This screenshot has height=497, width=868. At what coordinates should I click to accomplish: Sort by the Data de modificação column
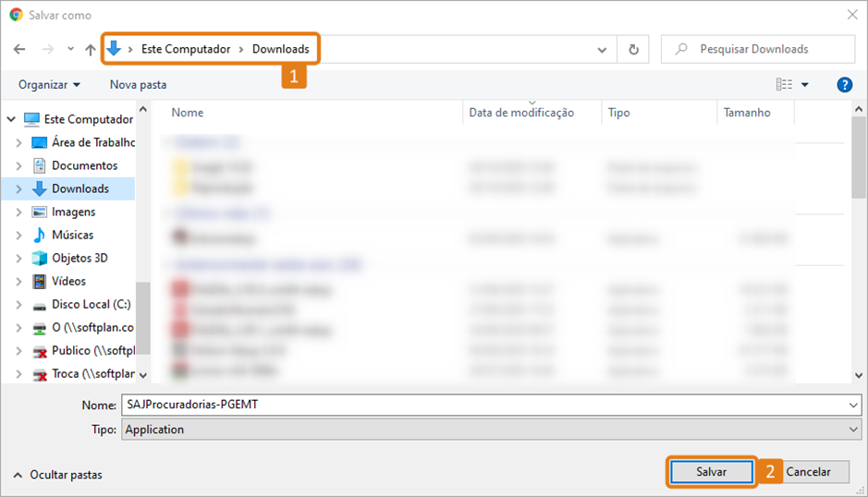[x=521, y=113]
